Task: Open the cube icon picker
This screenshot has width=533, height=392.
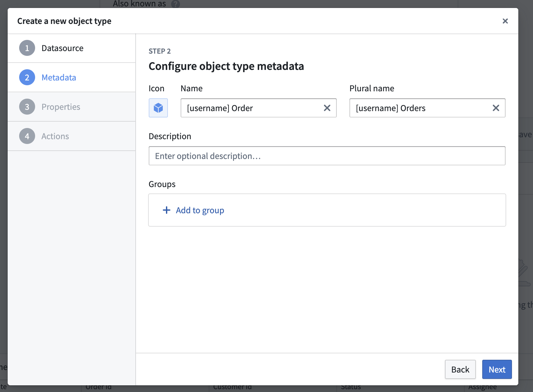Action: pos(158,108)
